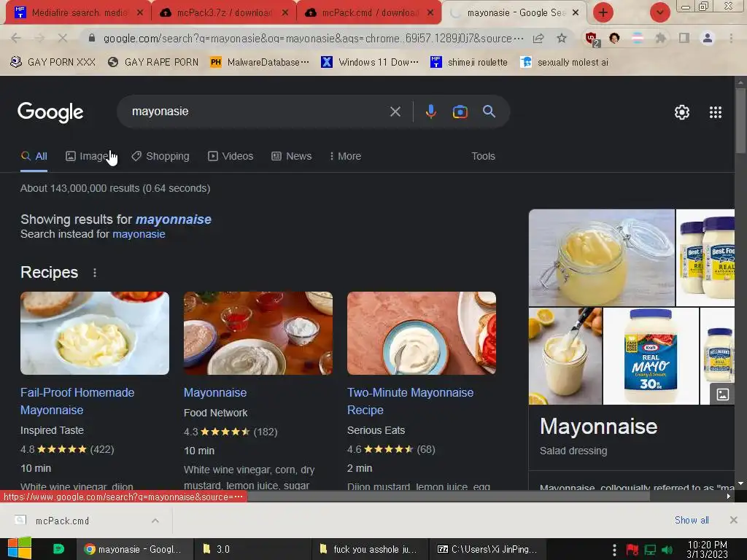Image resolution: width=747 pixels, height=560 pixels.
Task: Click the browser forward arrow
Action: click(39, 38)
